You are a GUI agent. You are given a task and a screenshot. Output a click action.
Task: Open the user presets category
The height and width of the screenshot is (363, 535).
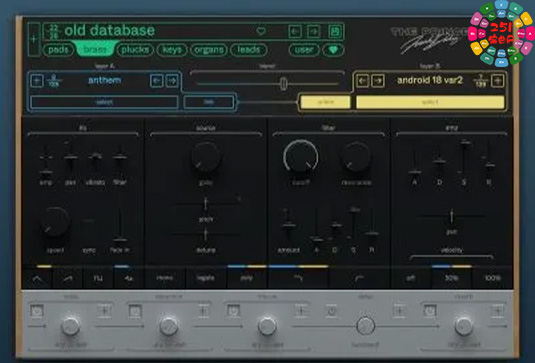click(304, 50)
